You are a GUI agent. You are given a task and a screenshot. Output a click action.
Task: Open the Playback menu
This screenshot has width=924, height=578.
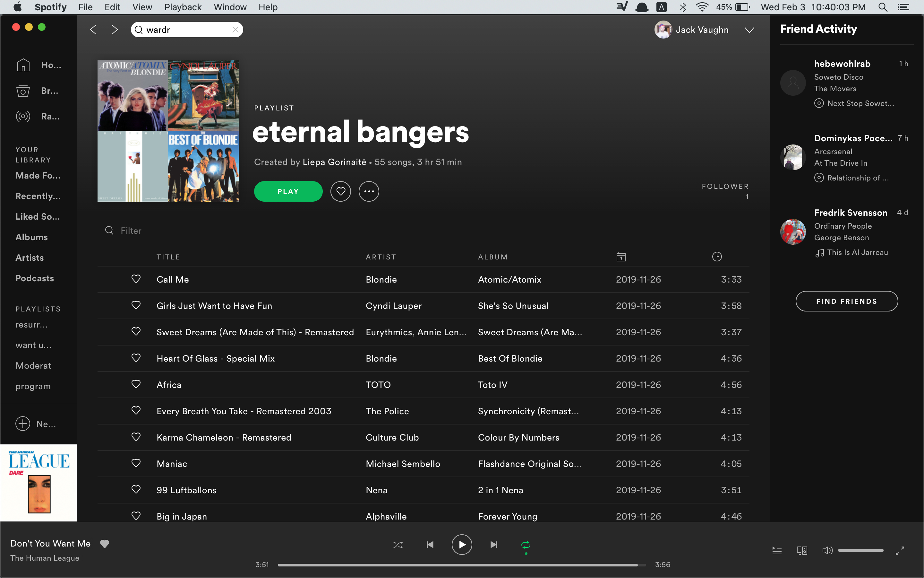coord(183,7)
